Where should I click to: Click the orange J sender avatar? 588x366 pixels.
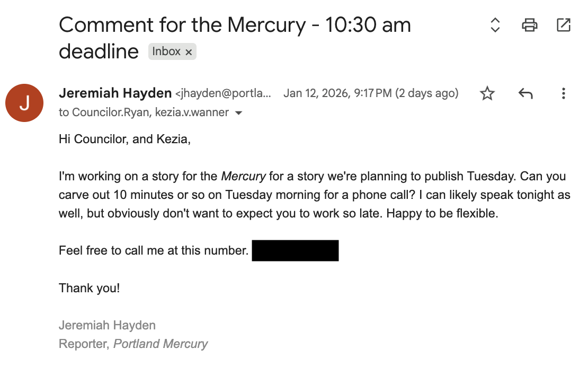tap(24, 103)
